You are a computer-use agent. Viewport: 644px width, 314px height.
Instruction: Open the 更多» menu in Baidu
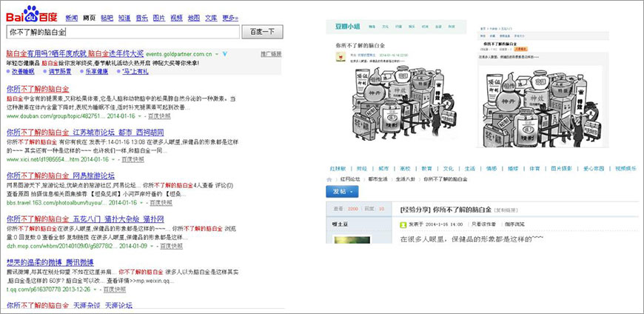(231, 17)
